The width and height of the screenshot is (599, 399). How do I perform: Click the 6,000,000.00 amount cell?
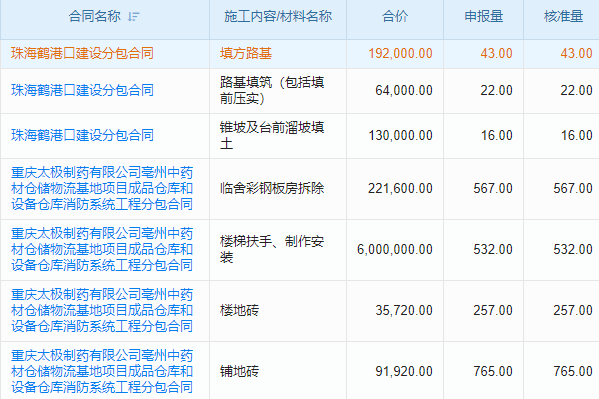point(395,249)
